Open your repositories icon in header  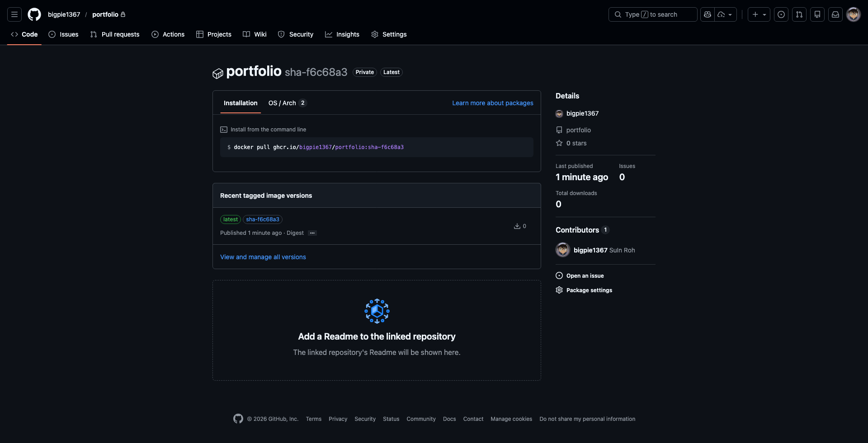click(817, 14)
